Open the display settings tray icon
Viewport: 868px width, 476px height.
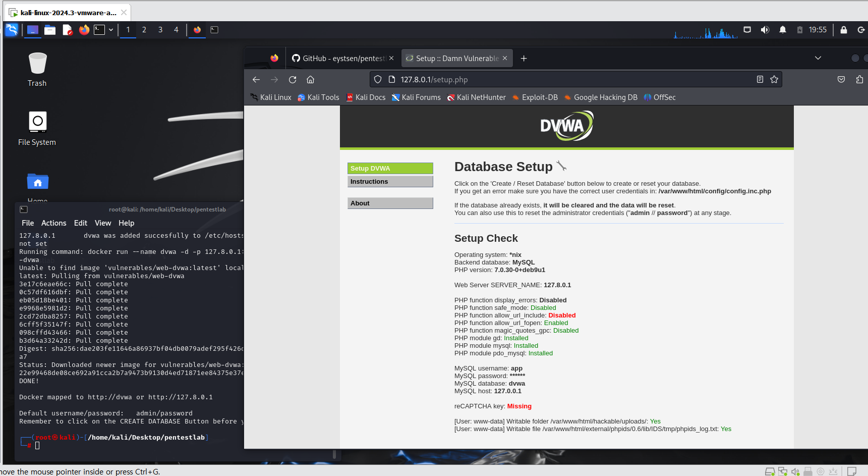pos(747,30)
